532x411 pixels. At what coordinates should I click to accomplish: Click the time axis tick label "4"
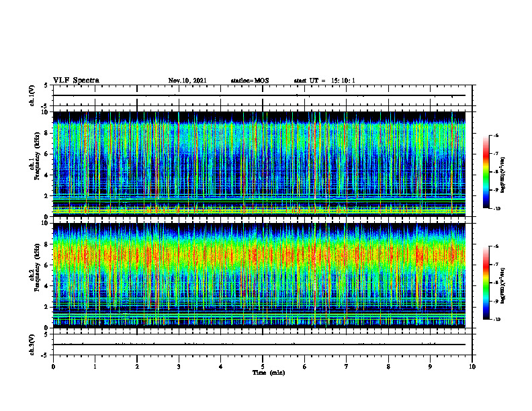coord(221,367)
